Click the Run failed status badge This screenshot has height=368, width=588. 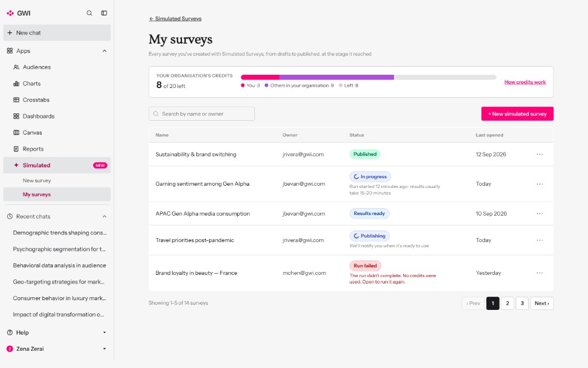[365, 266]
